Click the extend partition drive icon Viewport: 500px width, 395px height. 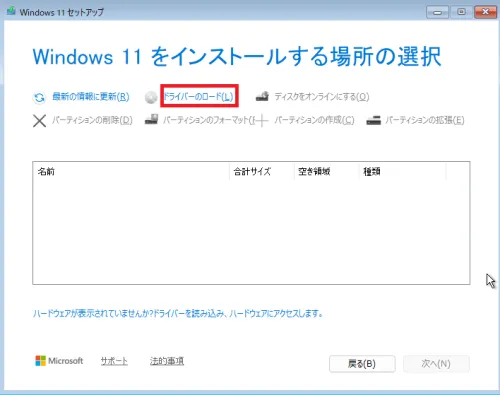pos(373,120)
